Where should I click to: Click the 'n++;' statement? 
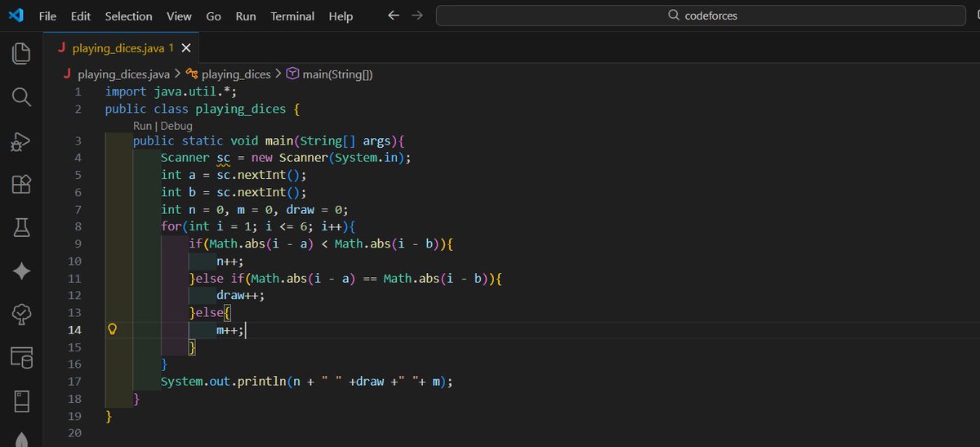tap(229, 261)
